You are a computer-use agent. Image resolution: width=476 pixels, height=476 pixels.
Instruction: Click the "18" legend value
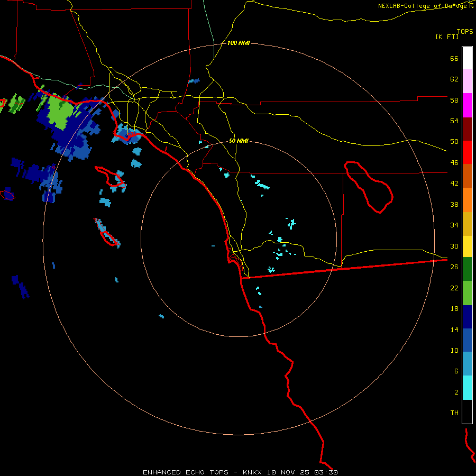pyautogui.click(x=454, y=309)
